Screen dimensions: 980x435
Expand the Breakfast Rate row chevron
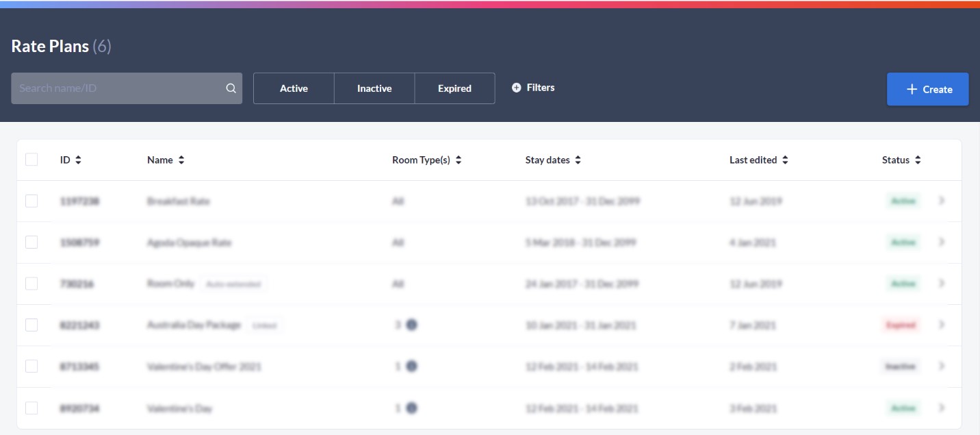tap(942, 201)
